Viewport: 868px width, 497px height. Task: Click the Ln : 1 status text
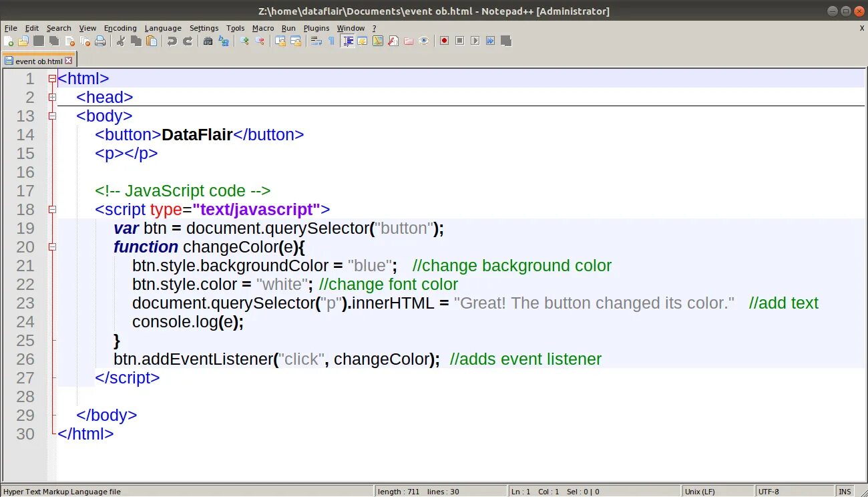pos(521,492)
